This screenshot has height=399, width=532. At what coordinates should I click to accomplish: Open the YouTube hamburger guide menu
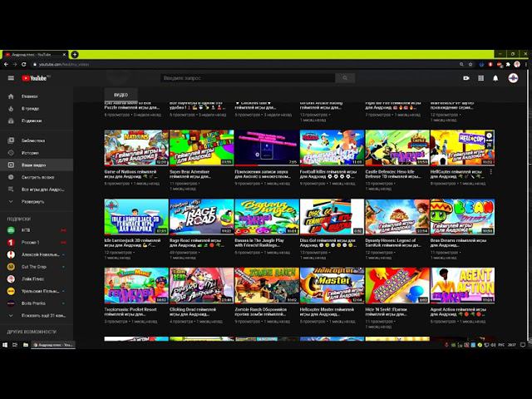(11, 78)
